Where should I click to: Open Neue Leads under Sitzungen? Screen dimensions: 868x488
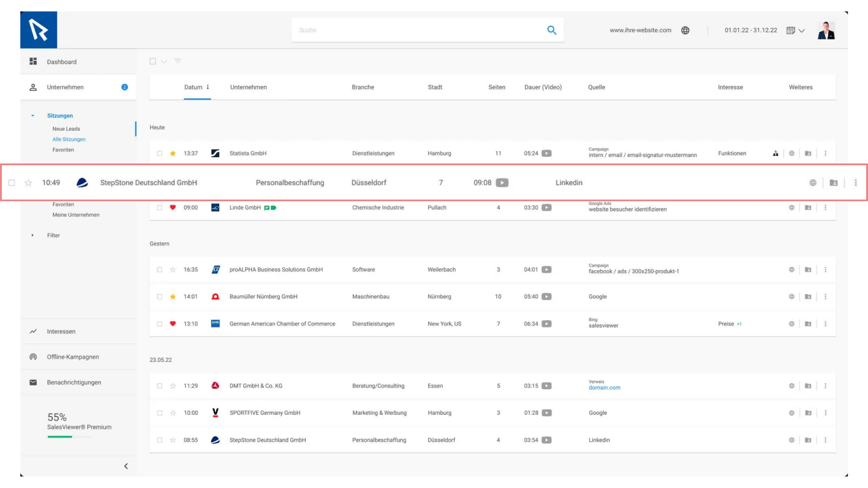click(66, 129)
